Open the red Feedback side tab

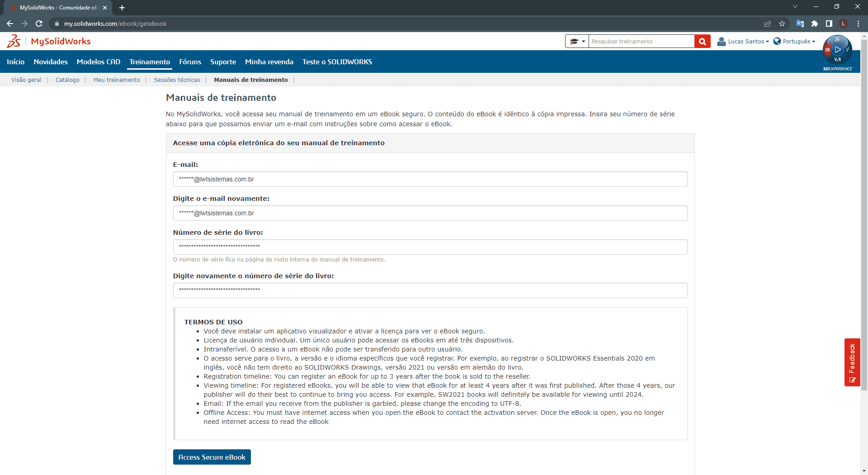852,362
